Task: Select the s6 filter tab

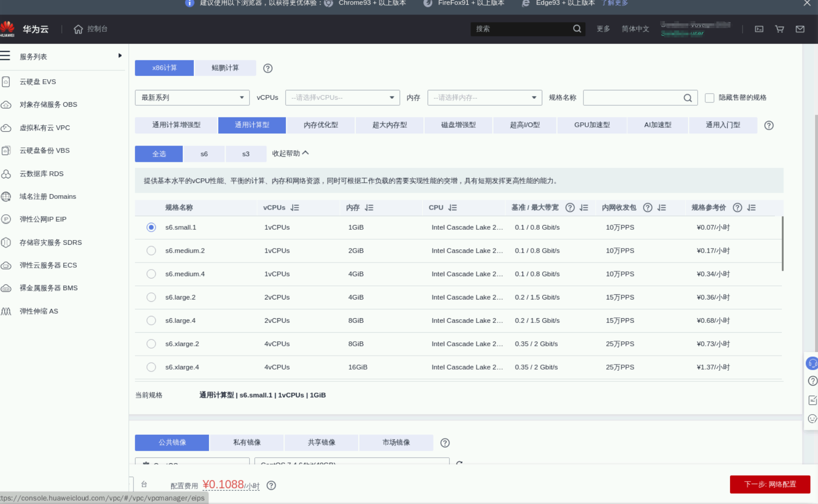Action: (204, 154)
